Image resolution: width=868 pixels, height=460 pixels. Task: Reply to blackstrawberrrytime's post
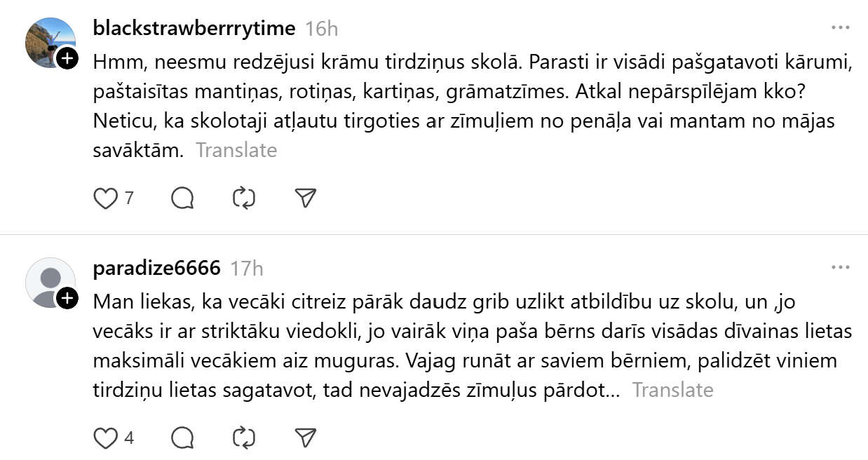(182, 199)
